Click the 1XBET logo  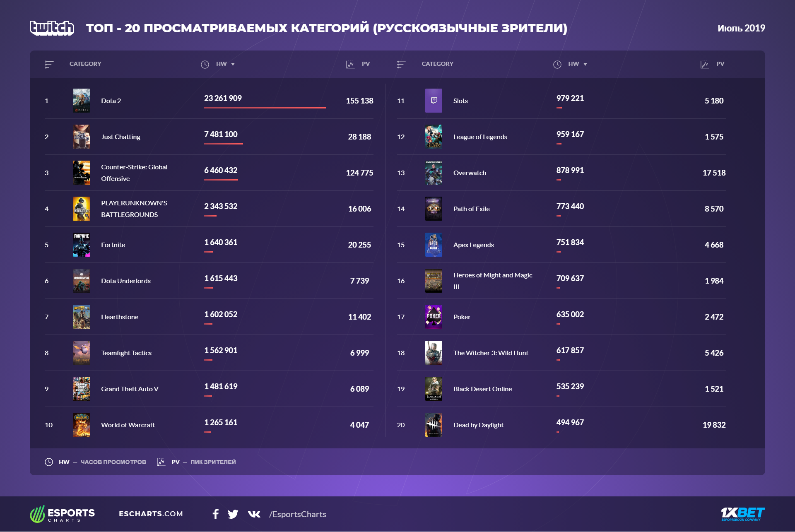(x=743, y=514)
